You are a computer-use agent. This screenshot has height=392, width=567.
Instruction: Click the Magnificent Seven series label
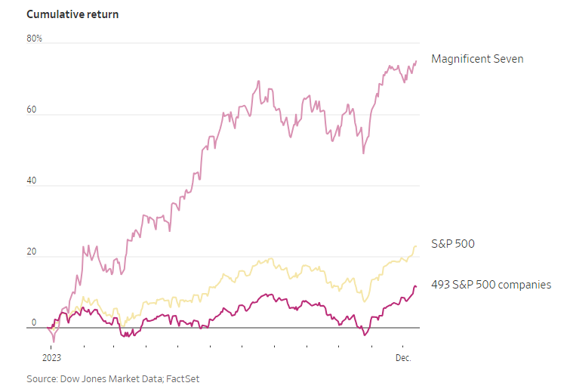tap(477, 59)
